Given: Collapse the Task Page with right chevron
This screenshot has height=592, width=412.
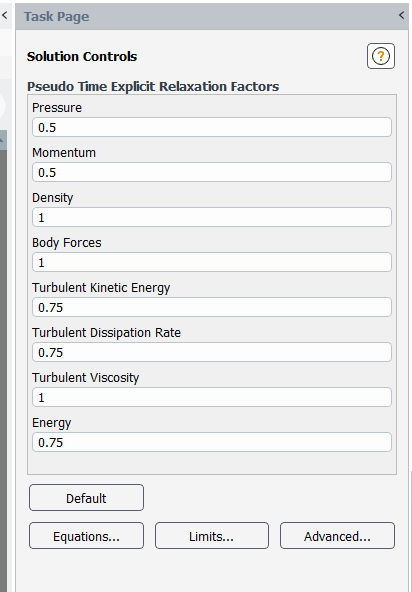Looking at the screenshot, I should (x=401, y=15).
